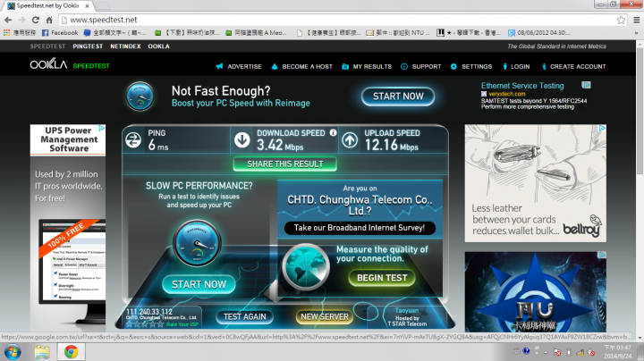Click TEST AGAIN button
644x361 pixels.
coord(245,316)
